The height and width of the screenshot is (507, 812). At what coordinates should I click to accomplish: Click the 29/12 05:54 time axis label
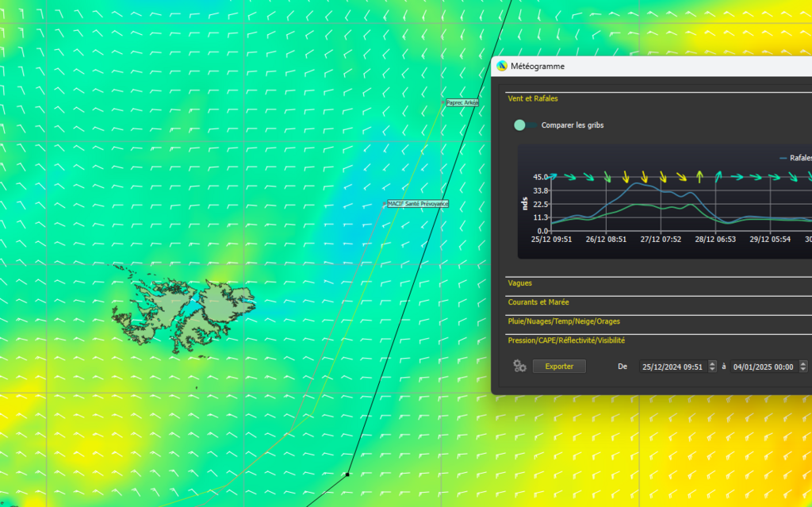(770, 240)
